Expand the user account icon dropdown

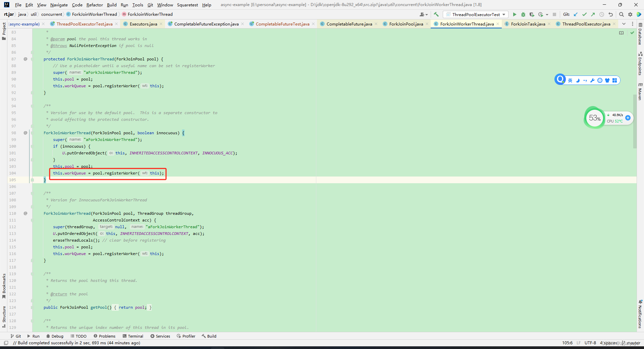[424, 14]
